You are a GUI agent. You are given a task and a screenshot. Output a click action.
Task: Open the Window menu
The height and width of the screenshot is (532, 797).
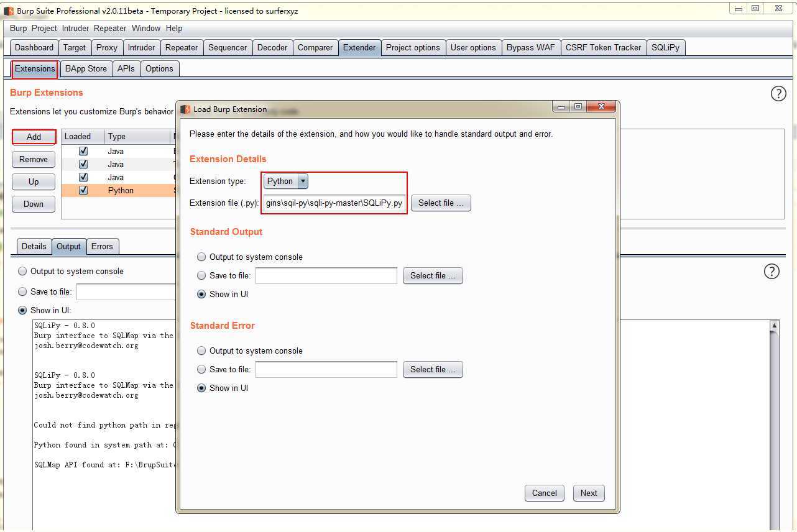146,28
